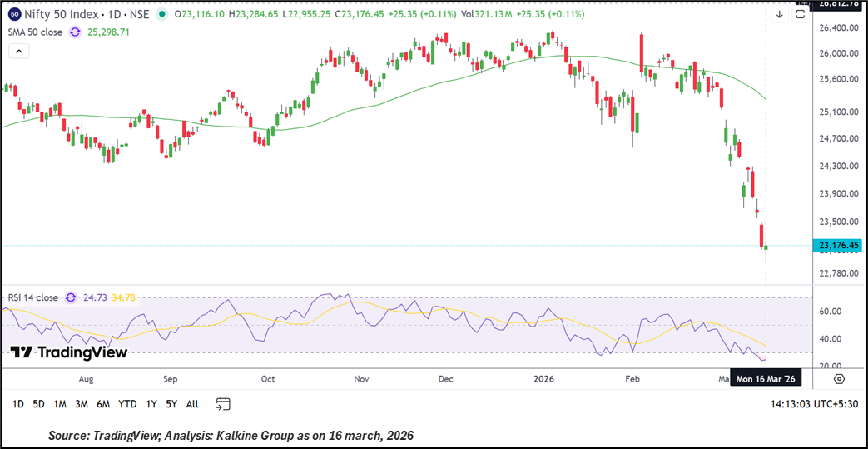Click the TradingView logo
The image size is (868, 449).
click(x=69, y=352)
